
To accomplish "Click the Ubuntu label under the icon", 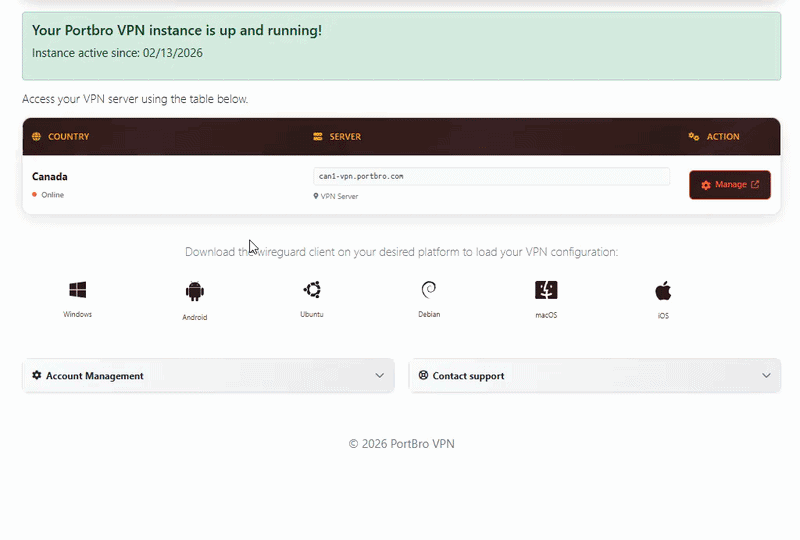I will point(312,314).
